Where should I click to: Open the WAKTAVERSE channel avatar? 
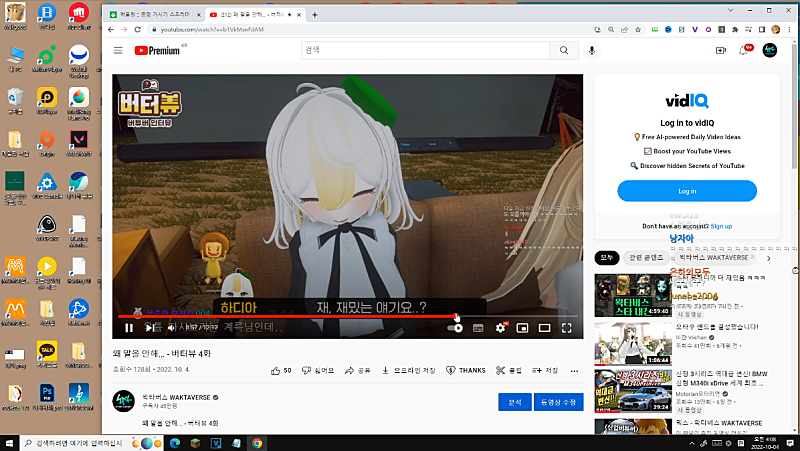[123, 401]
